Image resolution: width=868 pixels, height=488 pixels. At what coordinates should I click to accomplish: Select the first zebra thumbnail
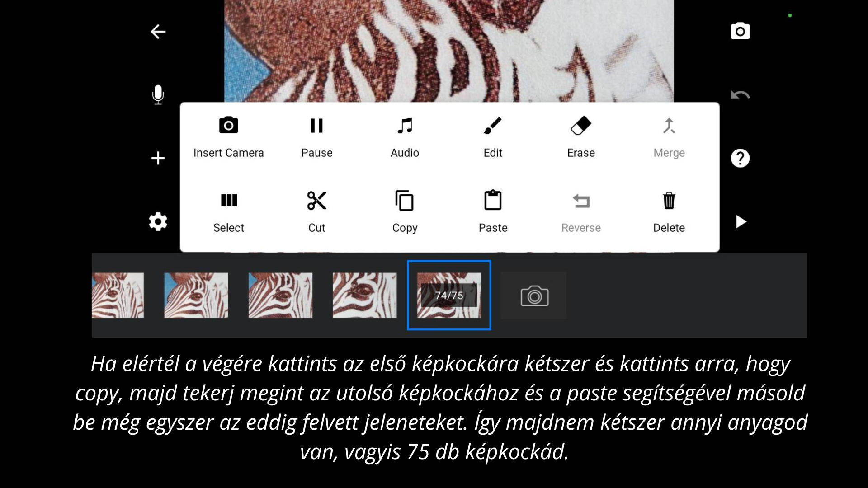point(118,295)
